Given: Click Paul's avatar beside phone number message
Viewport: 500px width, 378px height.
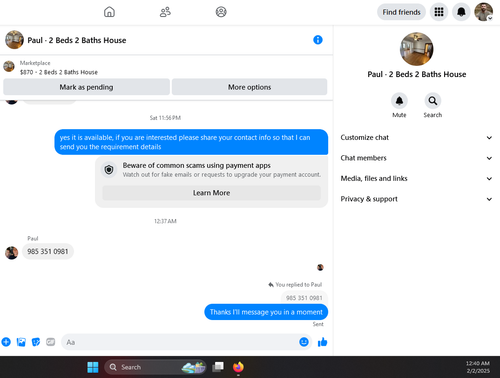Looking at the screenshot, I should pos(11,253).
